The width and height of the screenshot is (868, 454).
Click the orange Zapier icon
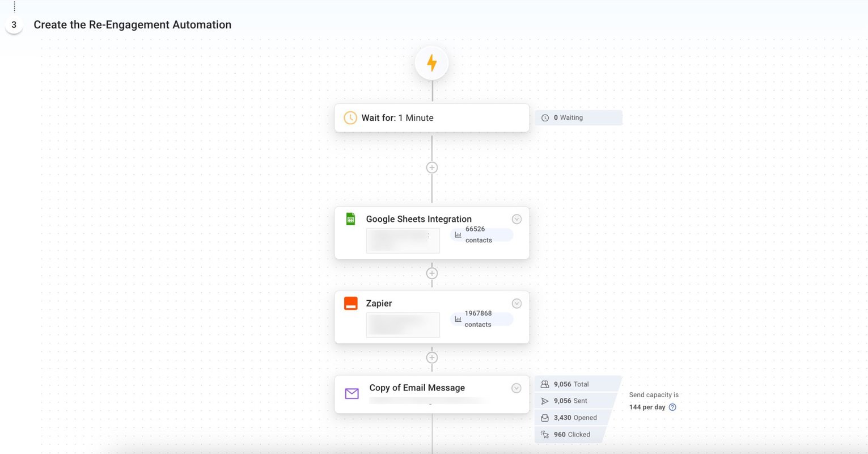[351, 303]
